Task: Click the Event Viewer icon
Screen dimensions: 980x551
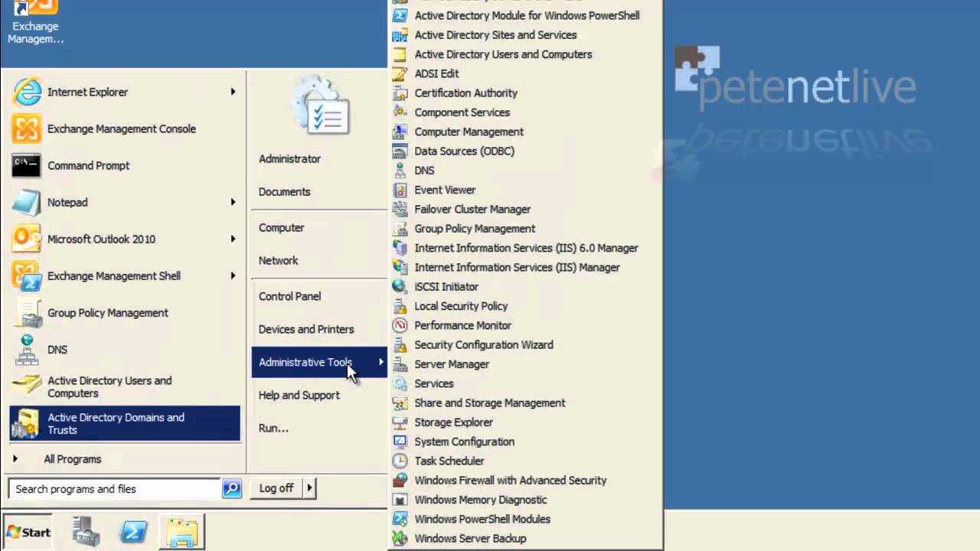Action: pos(400,190)
